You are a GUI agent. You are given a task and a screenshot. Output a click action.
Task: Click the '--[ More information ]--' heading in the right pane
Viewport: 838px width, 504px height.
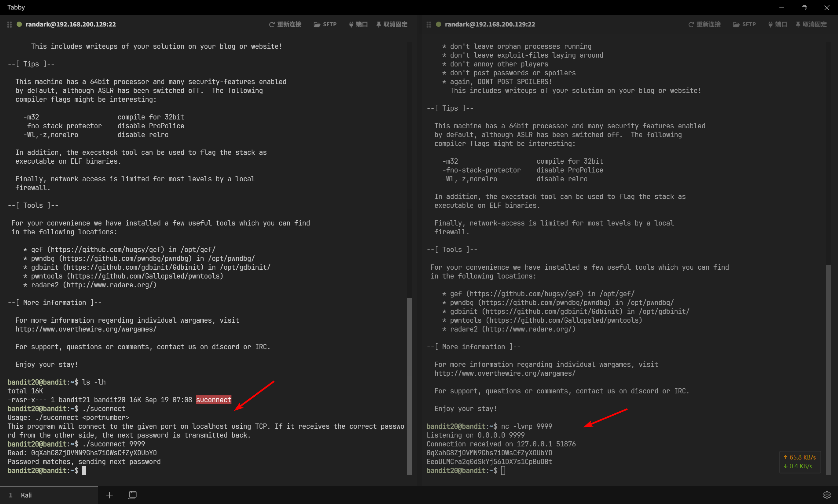tap(474, 347)
